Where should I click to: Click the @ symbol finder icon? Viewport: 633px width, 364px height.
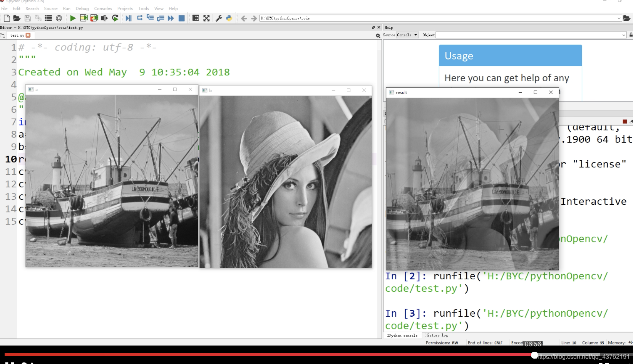(59, 18)
